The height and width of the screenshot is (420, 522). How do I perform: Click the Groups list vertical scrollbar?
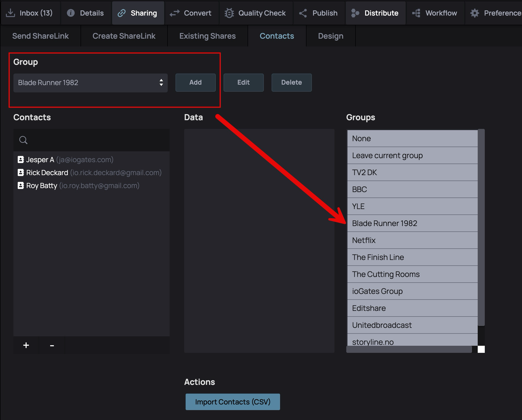coord(481,228)
